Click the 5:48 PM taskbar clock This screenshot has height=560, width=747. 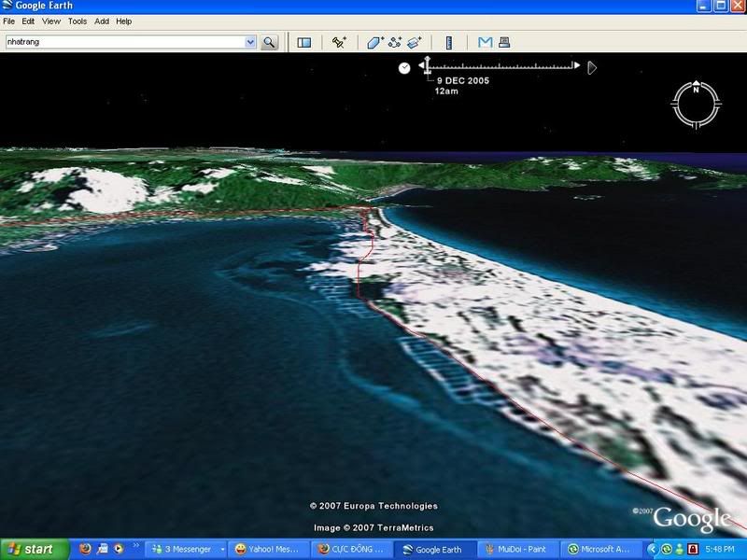720,550
